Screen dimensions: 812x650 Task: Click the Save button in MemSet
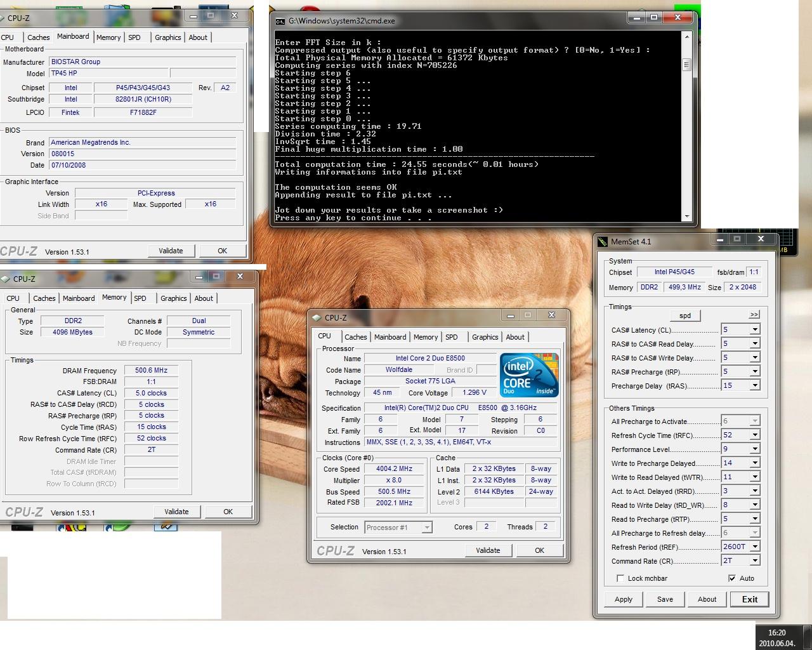click(x=665, y=599)
